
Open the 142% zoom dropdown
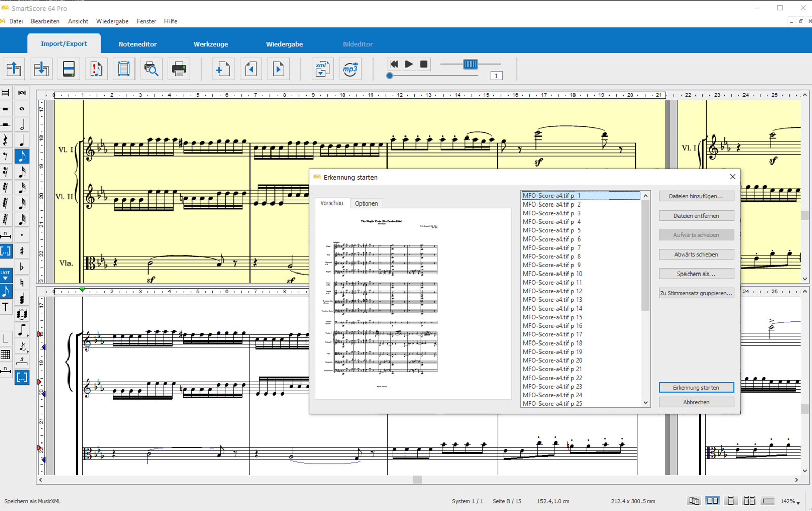[x=791, y=501]
